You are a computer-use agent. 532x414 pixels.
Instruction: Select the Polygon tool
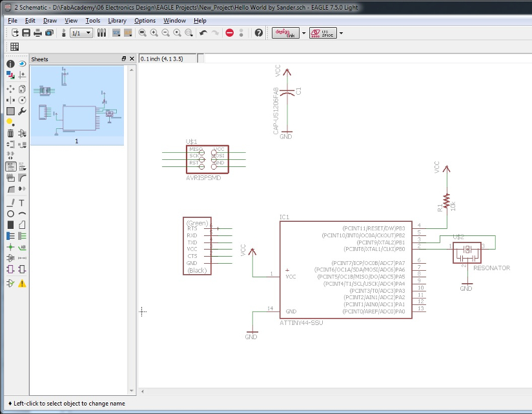click(x=22, y=225)
